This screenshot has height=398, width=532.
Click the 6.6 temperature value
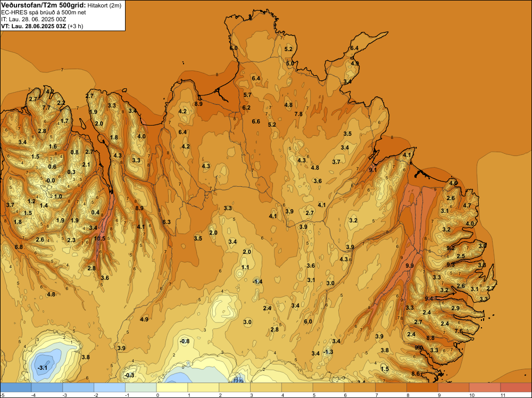(256, 121)
